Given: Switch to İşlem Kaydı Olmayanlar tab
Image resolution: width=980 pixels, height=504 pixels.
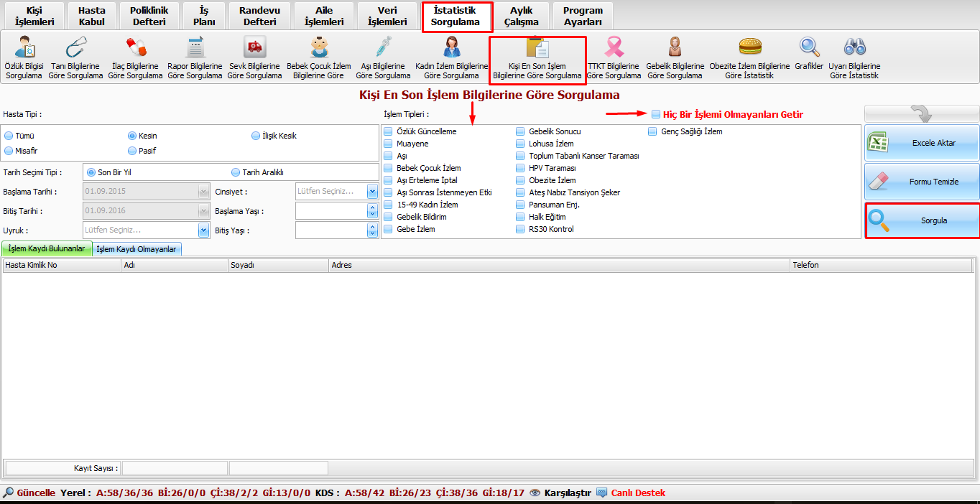Looking at the screenshot, I should [137, 249].
